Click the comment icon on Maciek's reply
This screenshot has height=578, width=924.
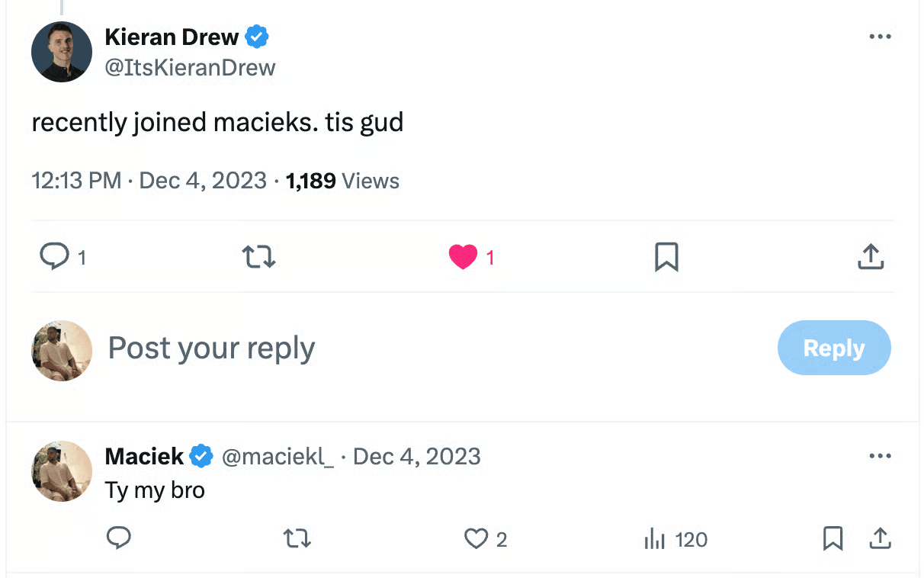(x=118, y=539)
